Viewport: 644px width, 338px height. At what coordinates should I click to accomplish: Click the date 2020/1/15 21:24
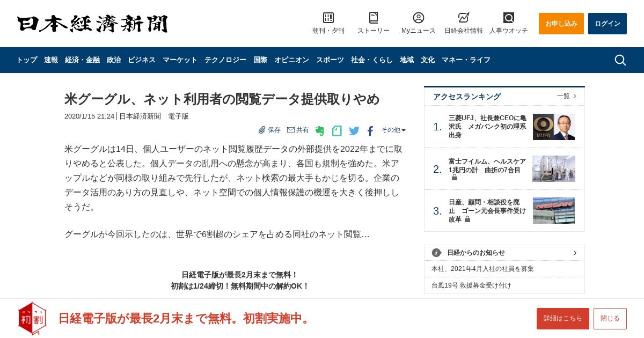(90, 116)
